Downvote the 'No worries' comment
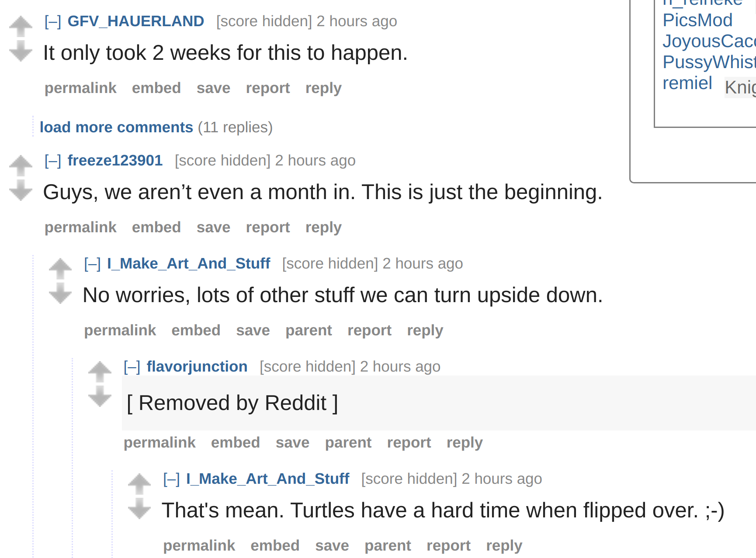Image resolution: width=756 pixels, height=558 pixels. point(60,293)
